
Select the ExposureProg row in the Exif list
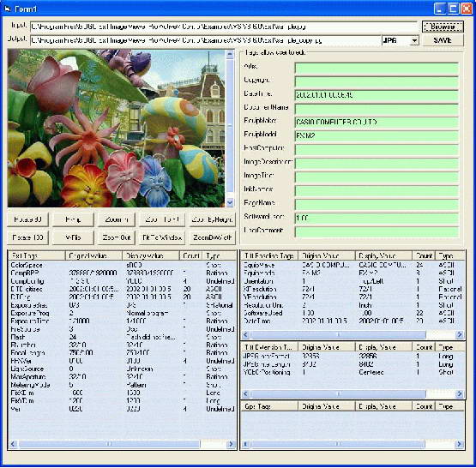[122, 313]
